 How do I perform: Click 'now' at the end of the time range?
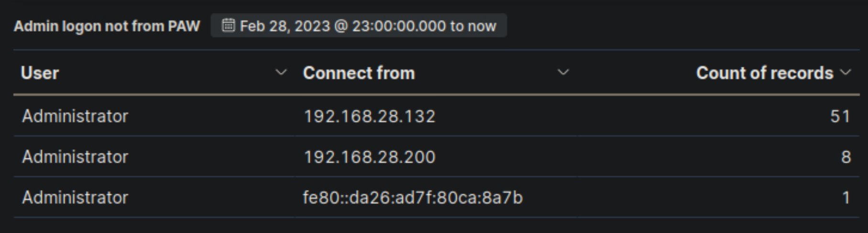coord(482,26)
